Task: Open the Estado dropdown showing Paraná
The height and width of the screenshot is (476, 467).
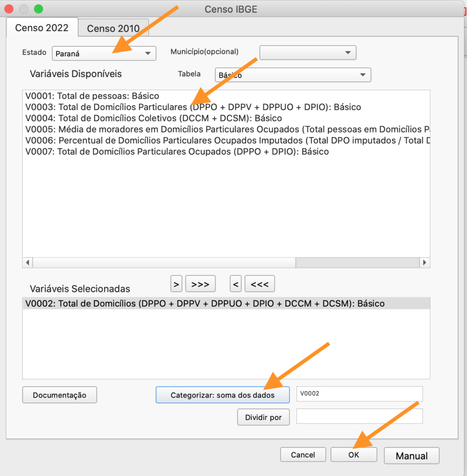Action: coord(104,53)
